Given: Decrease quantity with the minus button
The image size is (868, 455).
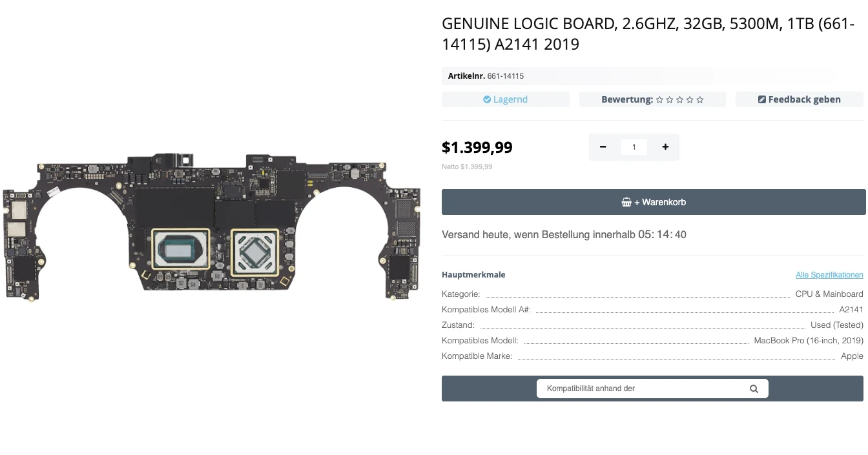Looking at the screenshot, I should 603,147.
